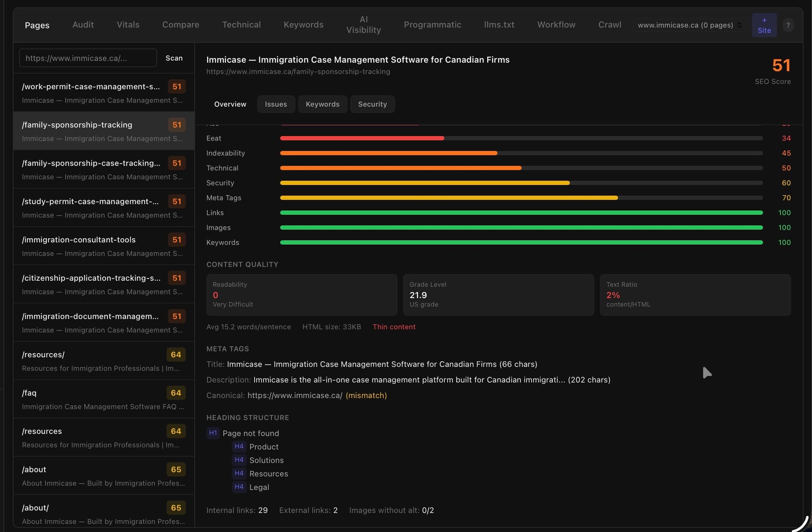
Task: Select the /faq page row
Action: (x=104, y=399)
